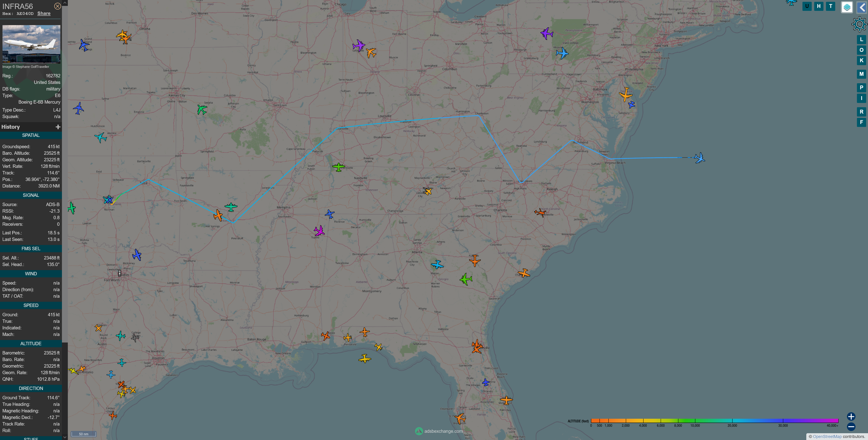
Task: Click the INFRA56 callsign title
Action: pyautogui.click(x=18, y=6)
